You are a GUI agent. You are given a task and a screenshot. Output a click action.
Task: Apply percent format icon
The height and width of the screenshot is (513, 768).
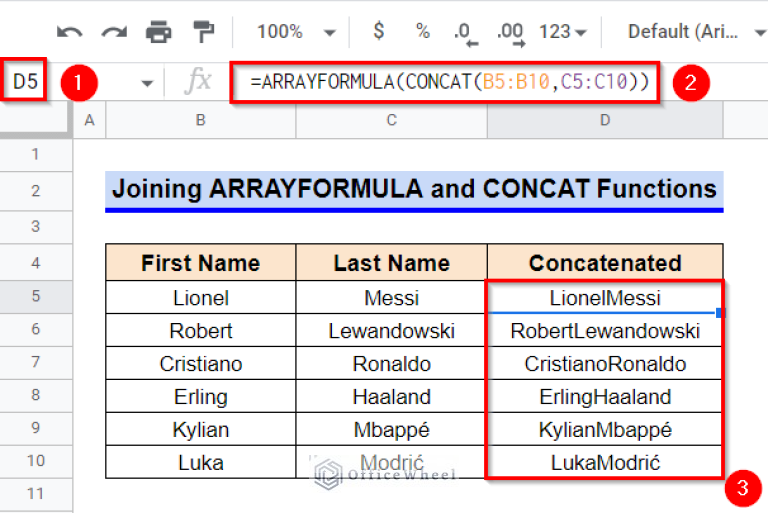coord(422,31)
